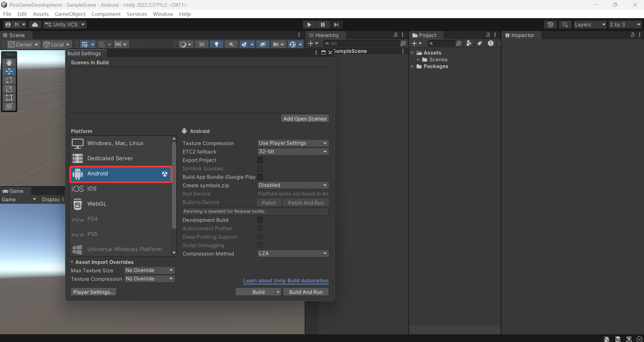
Task: Click Build And Run button
Action: click(x=306, y=292)
